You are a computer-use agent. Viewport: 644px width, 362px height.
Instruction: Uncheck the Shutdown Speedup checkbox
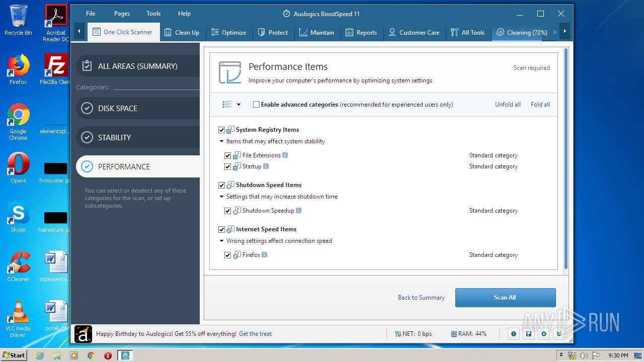point(227,211)
